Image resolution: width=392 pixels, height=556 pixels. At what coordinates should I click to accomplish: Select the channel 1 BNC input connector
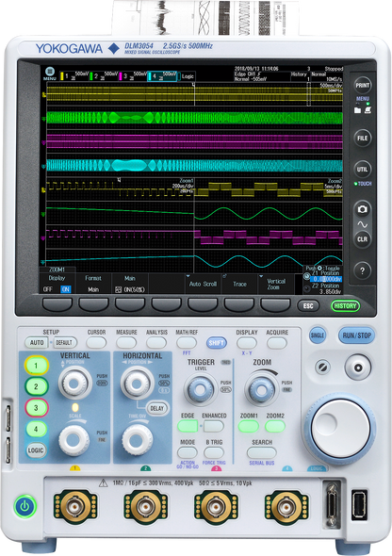[x=75, y=507]
